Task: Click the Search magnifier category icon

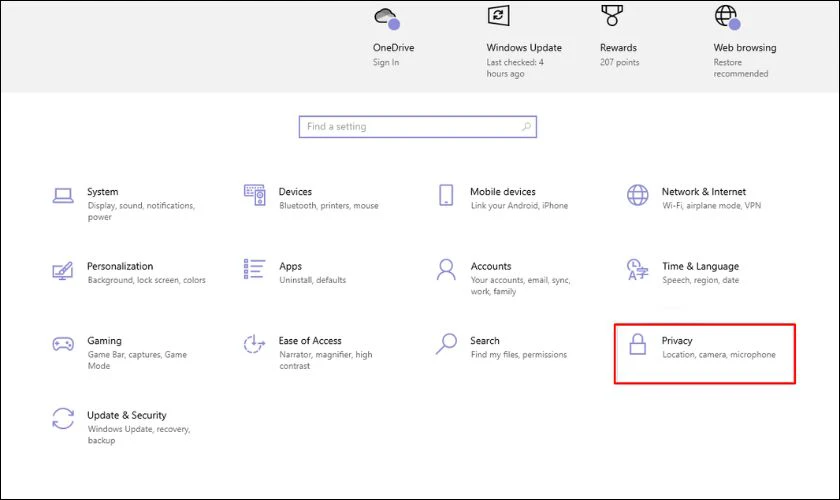Action: (446, 344)
